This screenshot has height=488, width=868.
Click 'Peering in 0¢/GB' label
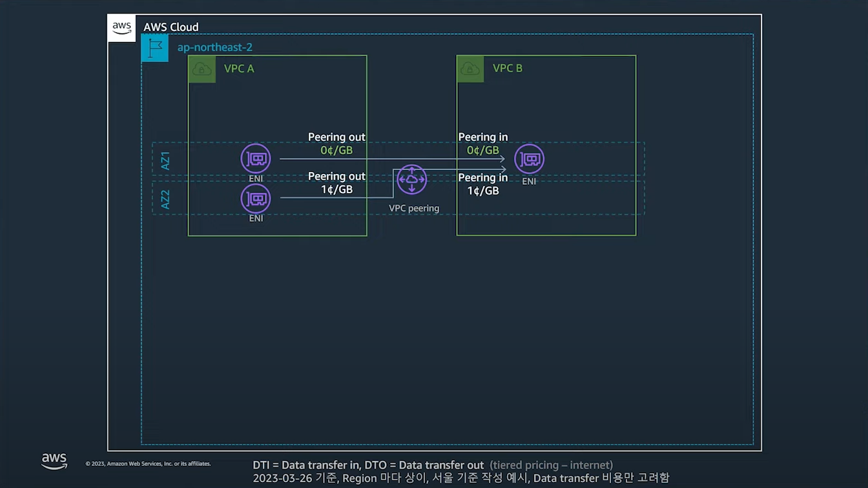[483, 143]
